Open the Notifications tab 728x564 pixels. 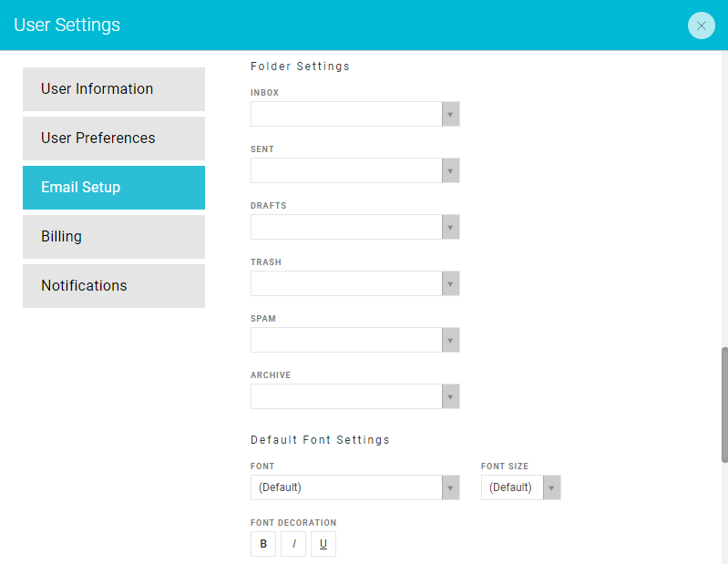pos(114,286)
